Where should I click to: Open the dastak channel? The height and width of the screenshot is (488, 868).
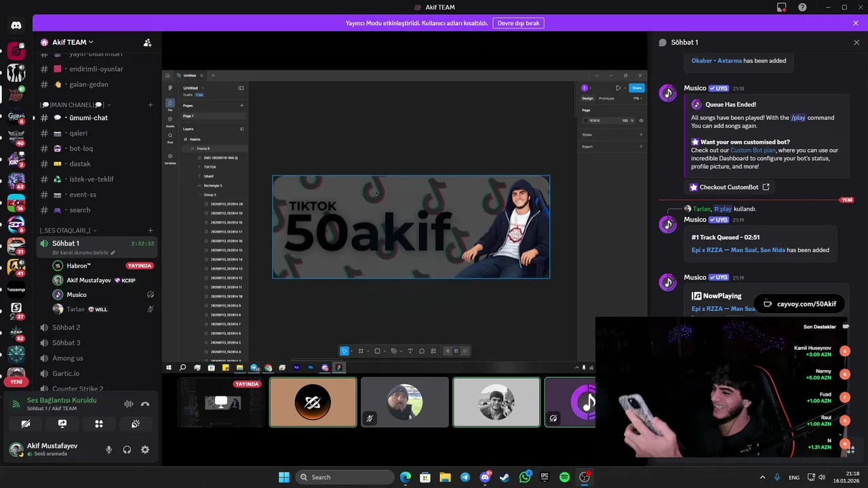point(97,163)
